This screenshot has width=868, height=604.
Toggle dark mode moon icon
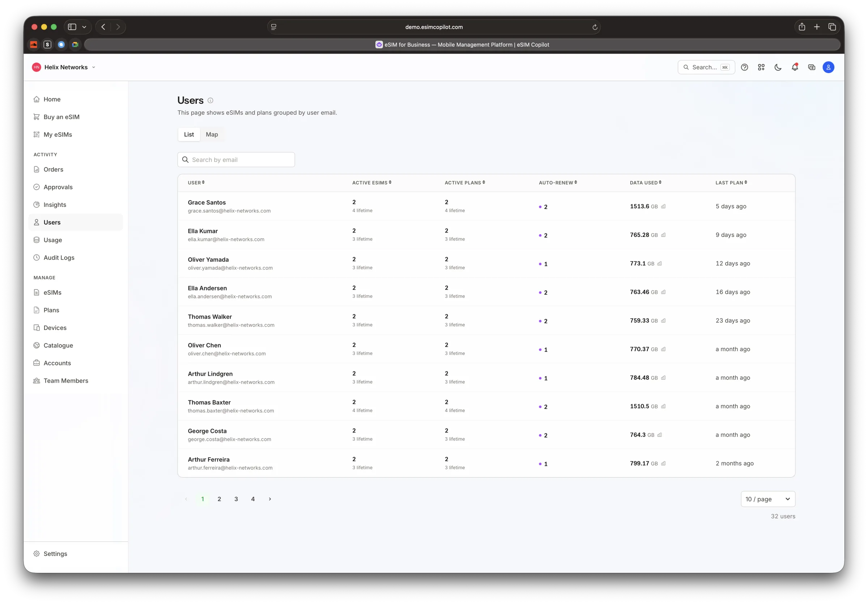[778, 67]
